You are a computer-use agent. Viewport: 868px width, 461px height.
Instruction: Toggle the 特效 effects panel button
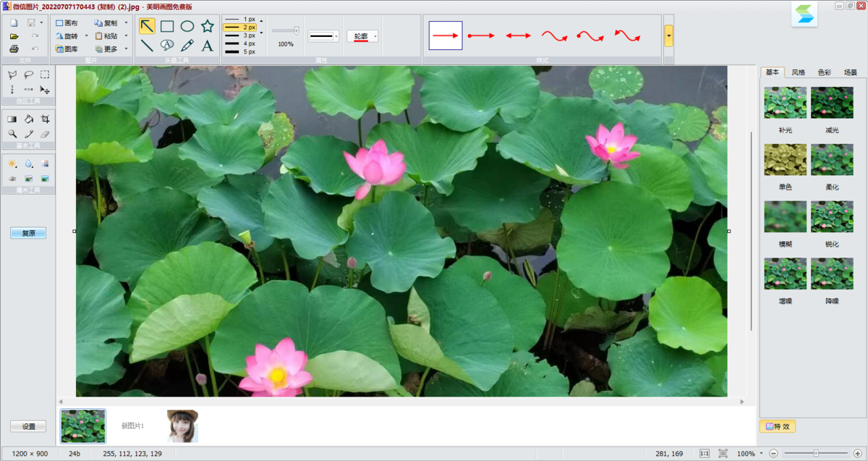778,426
